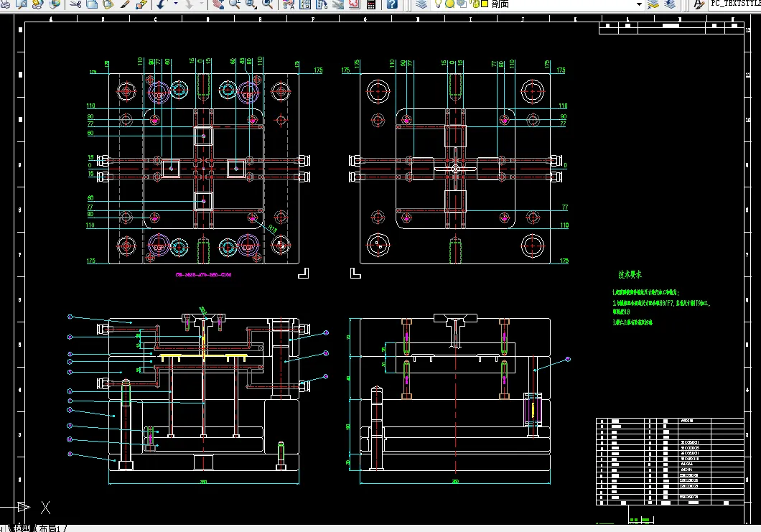
Task: Undo the last action with the blue arrow
Action: (161, 4)
